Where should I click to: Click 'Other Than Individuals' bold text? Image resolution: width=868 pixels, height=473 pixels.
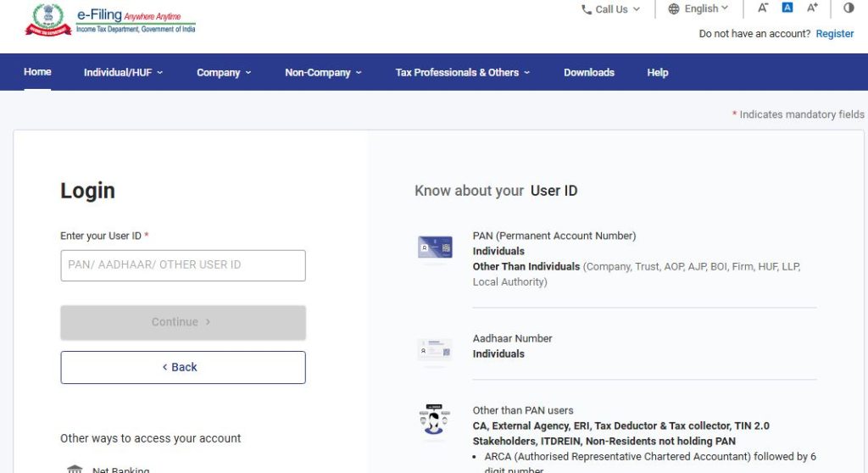click(x=526, y=266)
